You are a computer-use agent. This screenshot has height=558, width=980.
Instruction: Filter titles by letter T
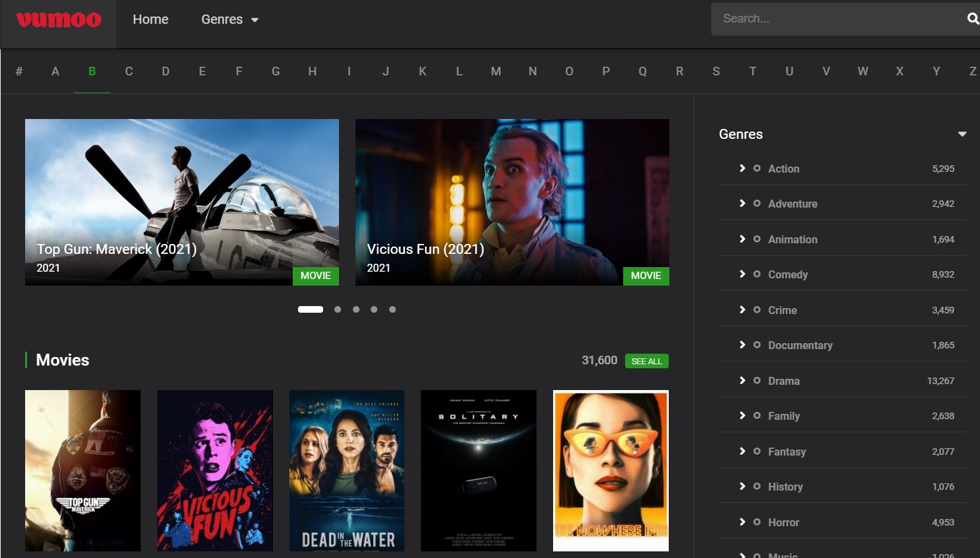click(x=753, y=71)
